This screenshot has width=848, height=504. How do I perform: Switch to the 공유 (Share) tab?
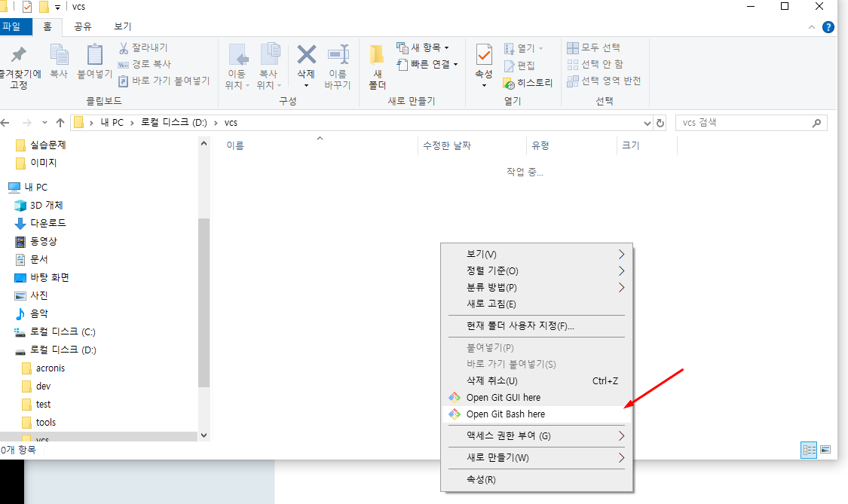coord(83,26)
